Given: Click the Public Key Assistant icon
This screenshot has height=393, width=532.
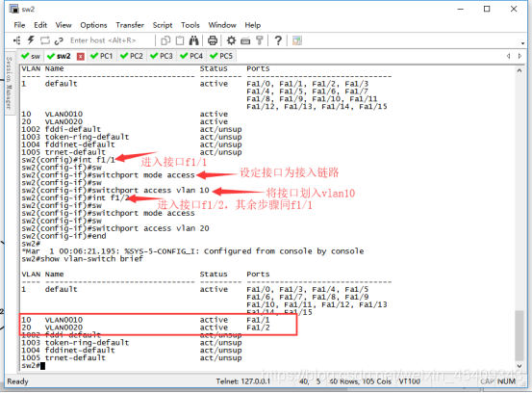Looking at the screenshot, I should [260, 40].
